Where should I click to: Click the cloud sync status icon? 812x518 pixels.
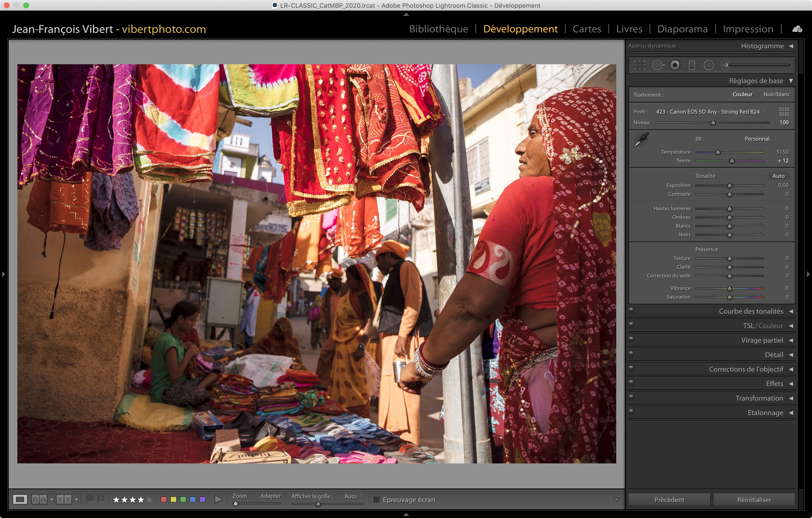point(797,29)
